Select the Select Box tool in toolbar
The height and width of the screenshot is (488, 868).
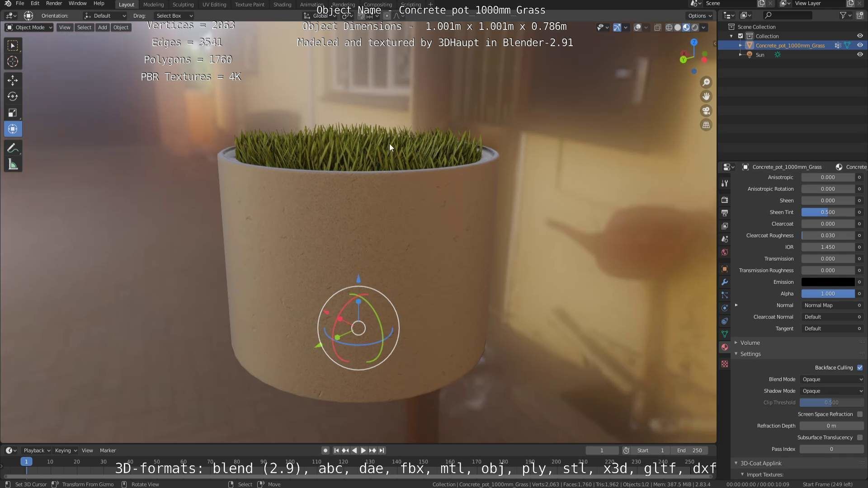pyautogui.click(x=13, y=45)
